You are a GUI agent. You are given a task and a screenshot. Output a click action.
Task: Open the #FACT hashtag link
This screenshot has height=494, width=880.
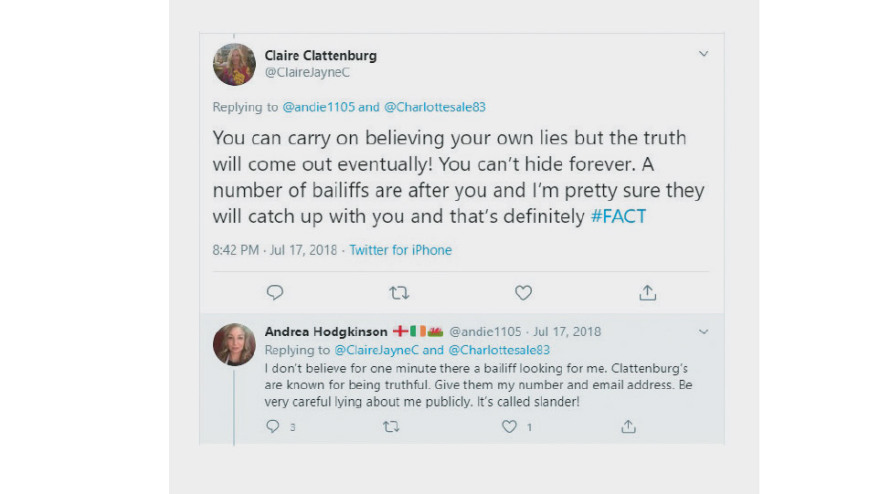click(618, 215)
